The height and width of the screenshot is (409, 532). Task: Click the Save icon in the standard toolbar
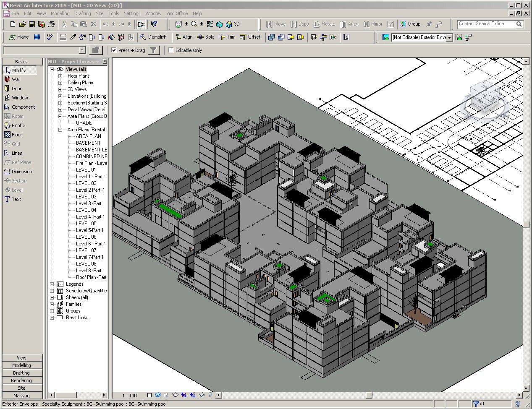coord(31,24)
